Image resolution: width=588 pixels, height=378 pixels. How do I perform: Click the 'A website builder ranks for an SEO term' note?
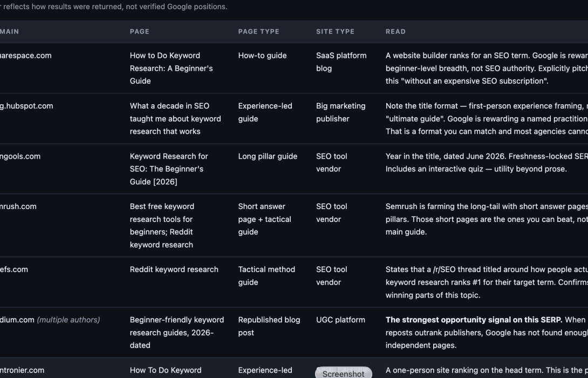point(487,69)
